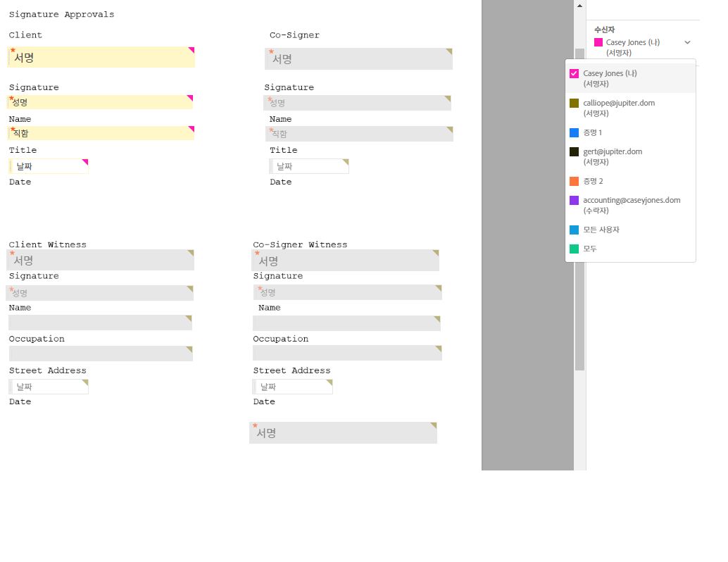Click the scroll up arrow of document scrollbar
The width and height of the screenshot is (728, 562).
[579, 6]
